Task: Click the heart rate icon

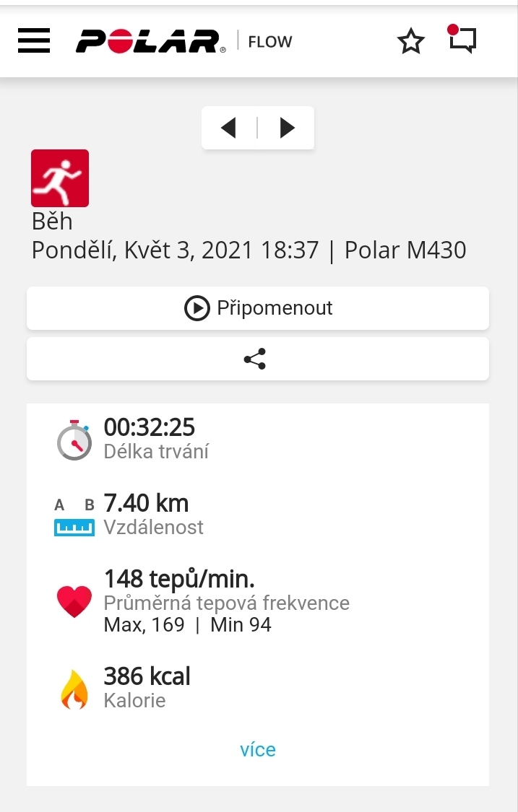Action: (74, 601)
